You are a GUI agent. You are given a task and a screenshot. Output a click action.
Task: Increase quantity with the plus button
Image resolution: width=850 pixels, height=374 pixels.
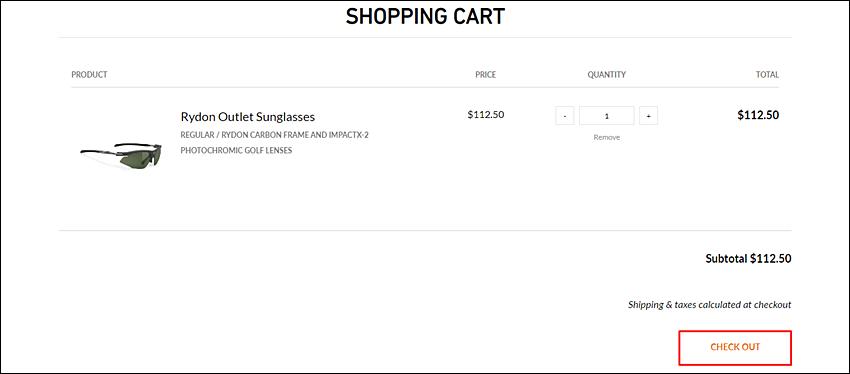tap(648, 115)
